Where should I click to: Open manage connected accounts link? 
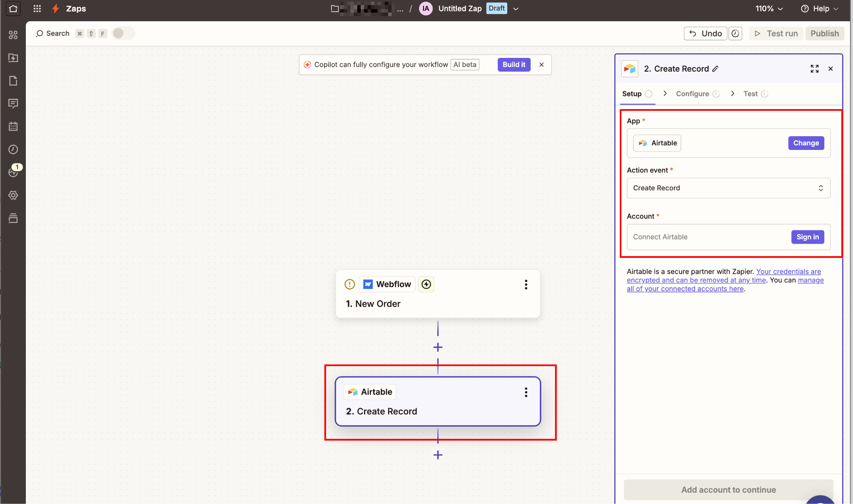(x=685, y=289)
